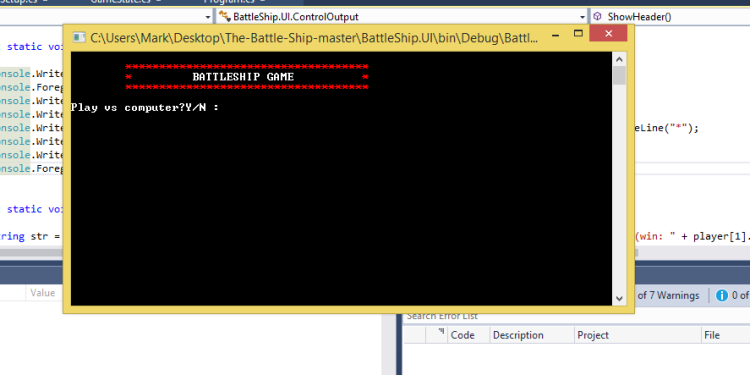Minimize the BattleShip console window
The width and height of the screenshot is (750, 375).
tap(555, 34)
